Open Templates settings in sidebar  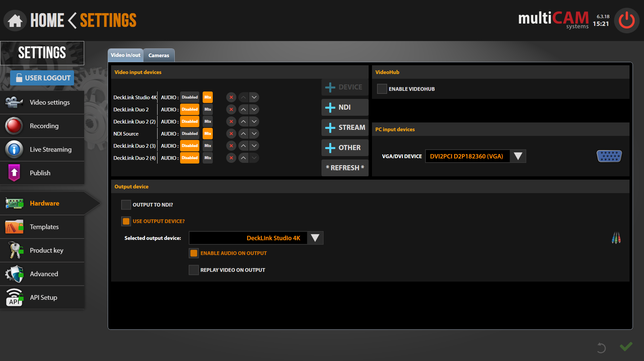click(x=42, y=227)
